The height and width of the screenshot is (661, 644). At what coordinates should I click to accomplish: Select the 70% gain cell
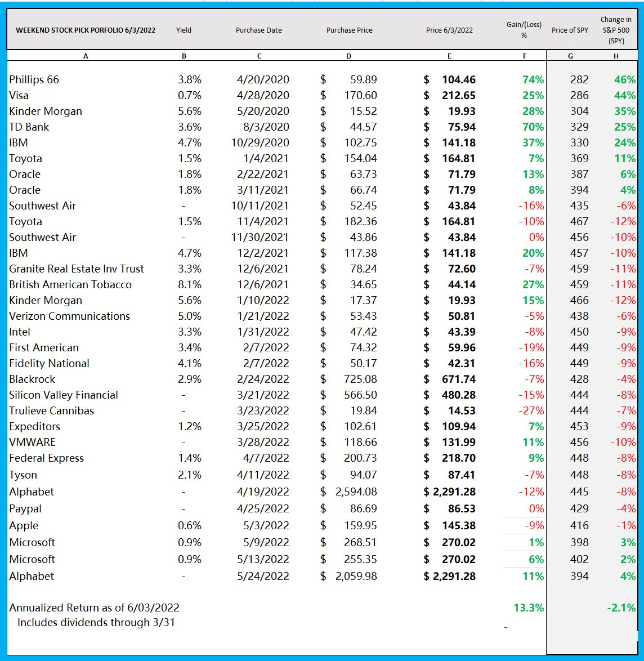click(533, 127)
